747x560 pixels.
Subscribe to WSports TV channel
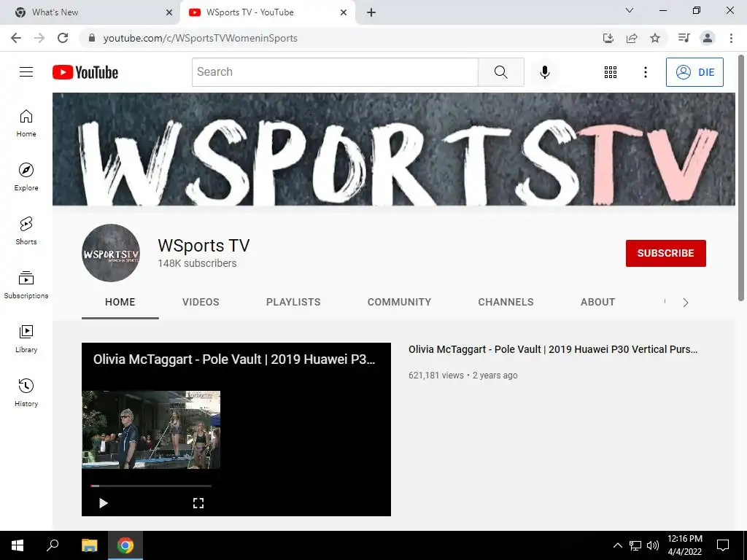click(665, 253)
